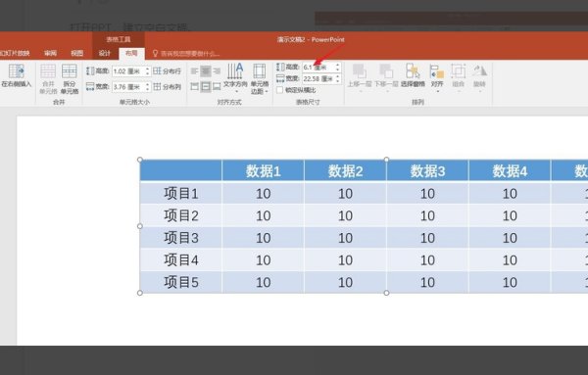This screenshot has width=588, height=375.
Task: Click the cell under 数据1 in the 项目1 row
Action: click(x=264, y=193)
